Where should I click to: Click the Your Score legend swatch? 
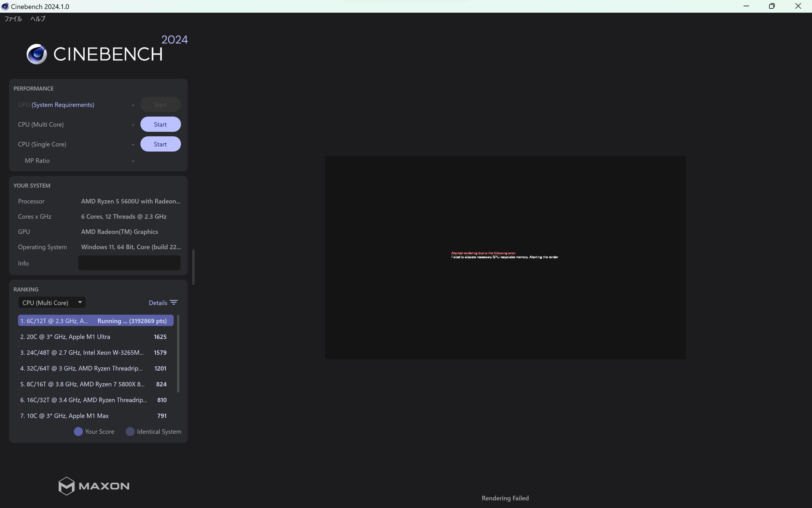tap(78, 432)
